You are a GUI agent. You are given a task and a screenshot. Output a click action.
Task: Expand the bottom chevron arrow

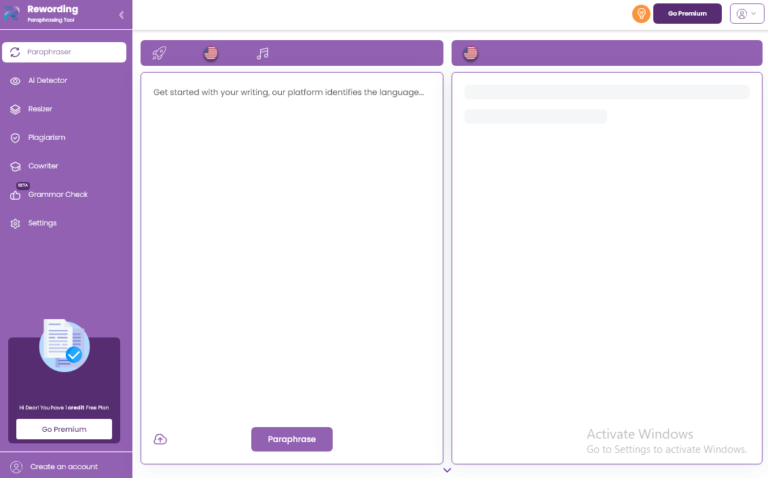447,470
